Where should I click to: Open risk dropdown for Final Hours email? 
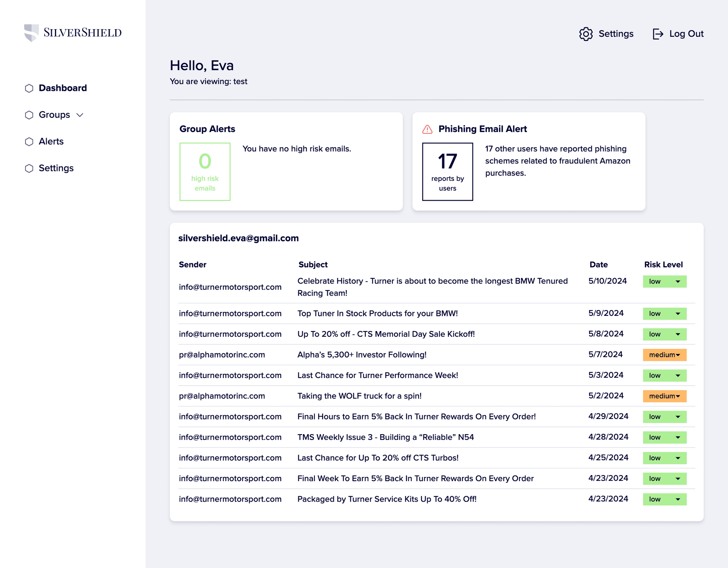click(x=665, y=417)
